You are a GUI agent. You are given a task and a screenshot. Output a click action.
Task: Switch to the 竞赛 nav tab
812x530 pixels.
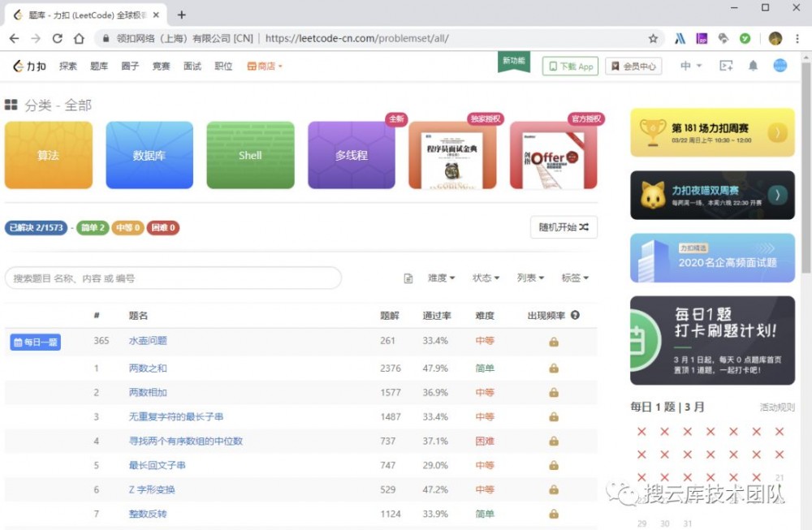tap(161, 67)
